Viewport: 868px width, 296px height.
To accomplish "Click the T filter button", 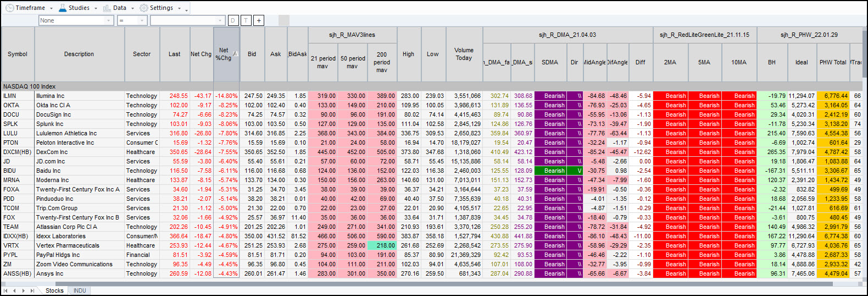I will click(246, 20).
